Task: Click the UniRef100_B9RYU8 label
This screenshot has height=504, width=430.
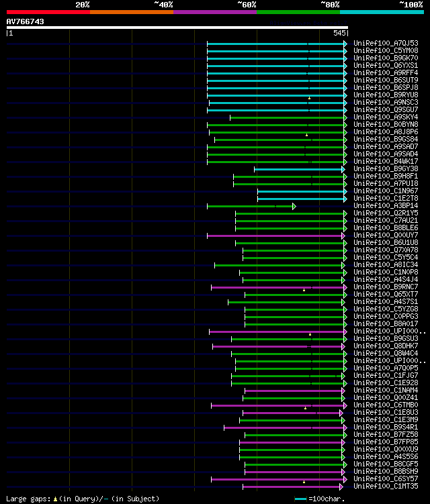Action: pyautogui.click(x=386, y=95)
